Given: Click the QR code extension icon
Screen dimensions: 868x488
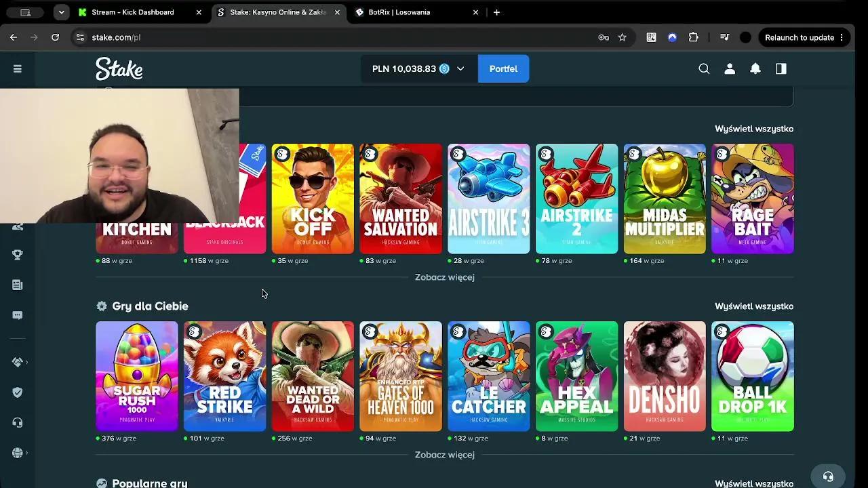Looking at the screenshot, I should (651, 37).
